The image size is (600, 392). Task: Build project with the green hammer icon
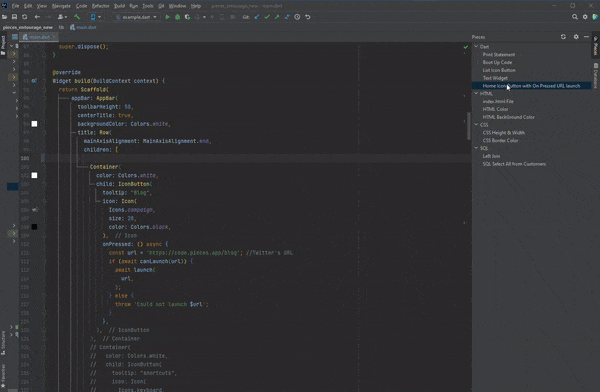tap(77, 17)
